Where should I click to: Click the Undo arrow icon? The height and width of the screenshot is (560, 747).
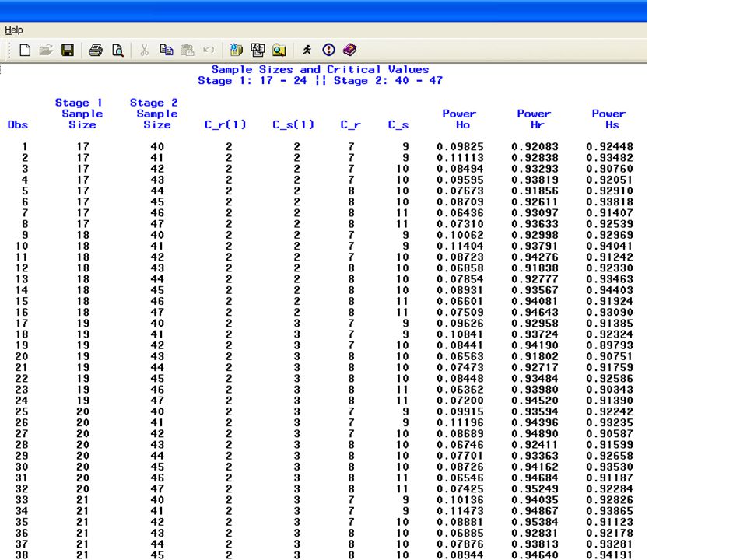tap(209, 50)
